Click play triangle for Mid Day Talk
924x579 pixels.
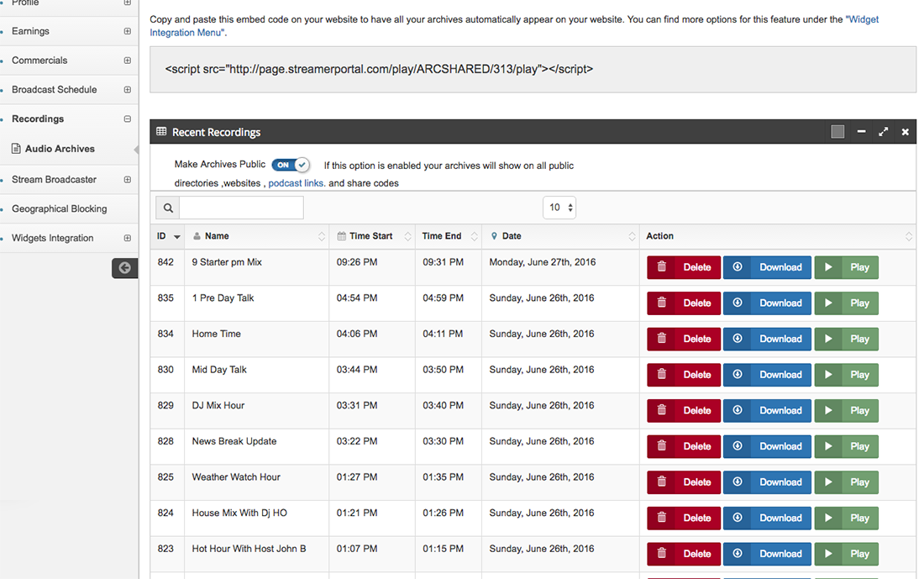pos(828,375)
